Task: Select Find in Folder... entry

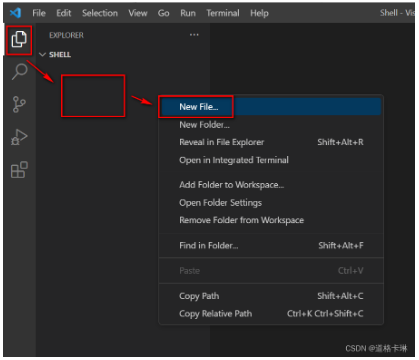Action: pos(271,246)
